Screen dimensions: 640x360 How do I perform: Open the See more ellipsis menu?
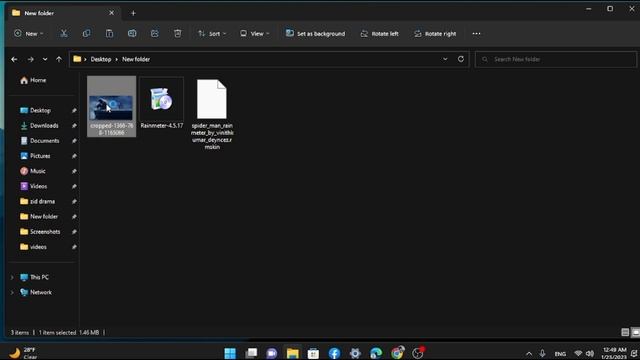coord(476,33)
